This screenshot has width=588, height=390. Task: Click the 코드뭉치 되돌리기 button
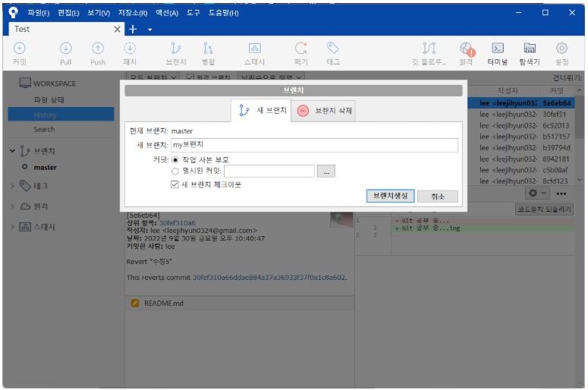[545, 209]
